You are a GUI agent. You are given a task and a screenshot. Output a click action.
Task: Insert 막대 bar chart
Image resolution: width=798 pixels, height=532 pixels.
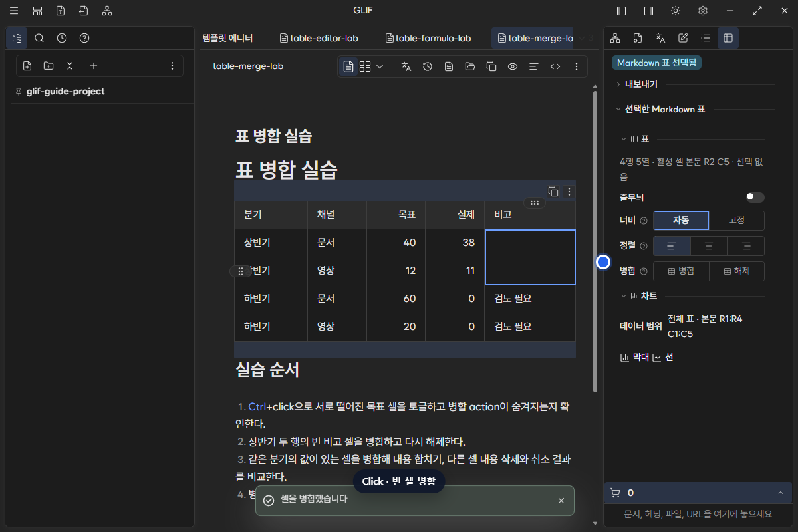pos(634,357)
